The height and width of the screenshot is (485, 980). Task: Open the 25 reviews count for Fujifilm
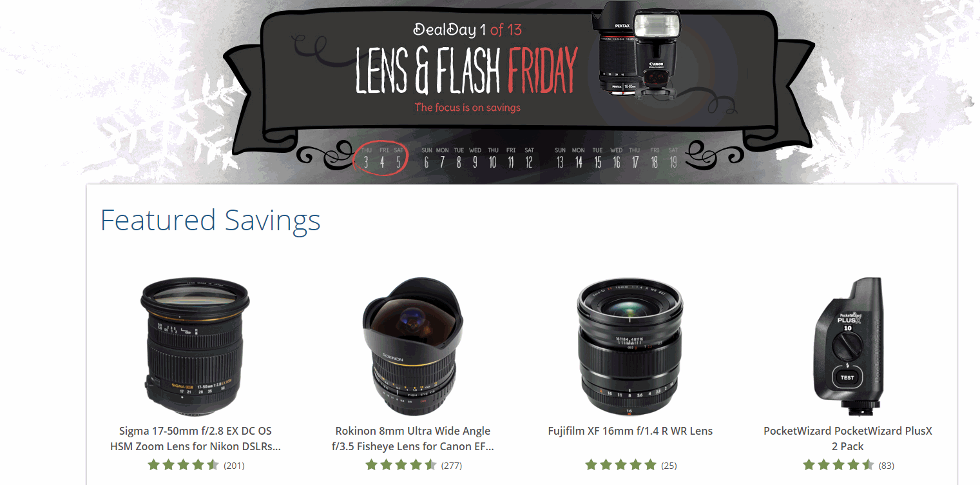[x=669, y=466]
